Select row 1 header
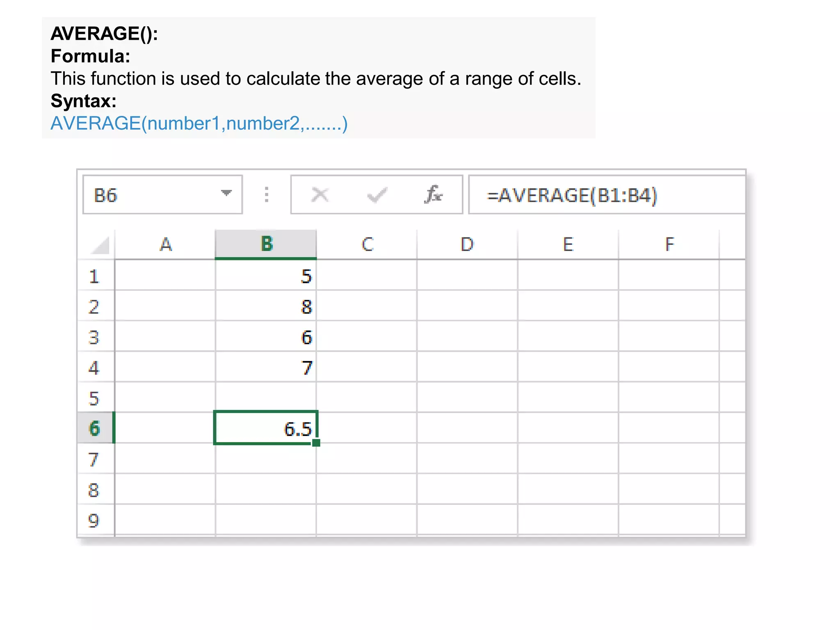The image size is (840, 630). point(96,276)
